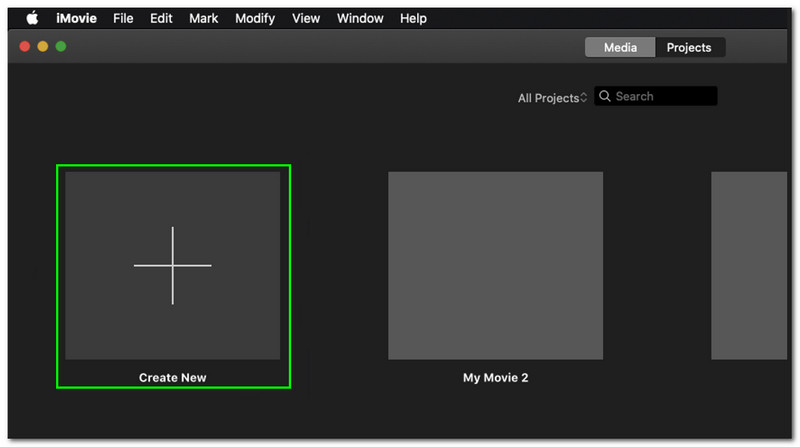The width and height of the screenshot is (800, 447).
Task: Open the Window menu
Action: [360, 18]
